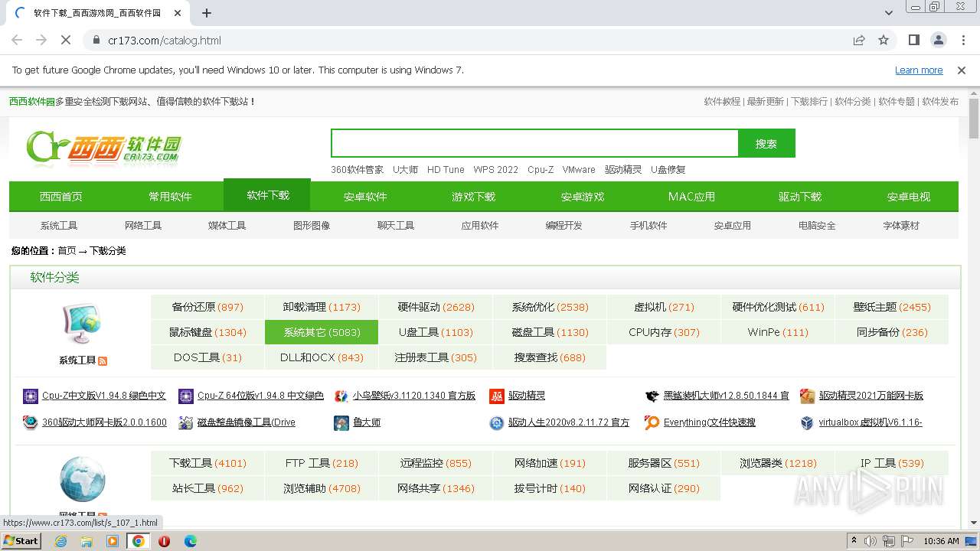980x551 pixels.
Task: Click the 网络工具 globe category image
Action: (x=82, y=479)
